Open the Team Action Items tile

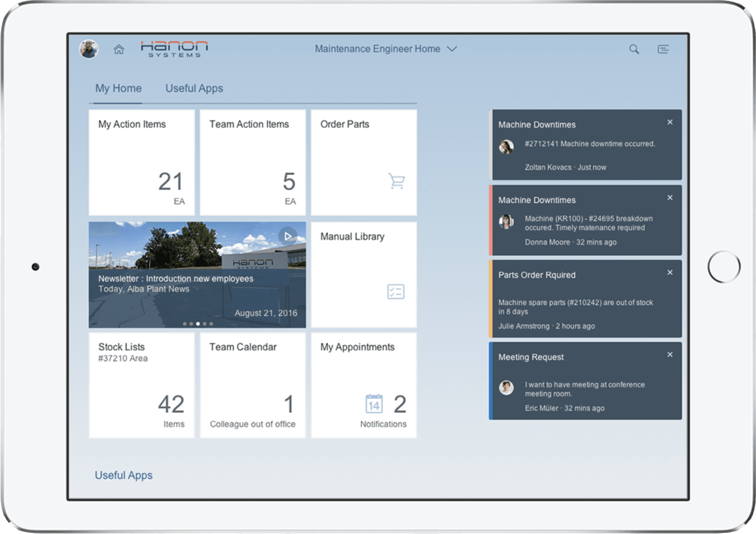click(253, 162)
